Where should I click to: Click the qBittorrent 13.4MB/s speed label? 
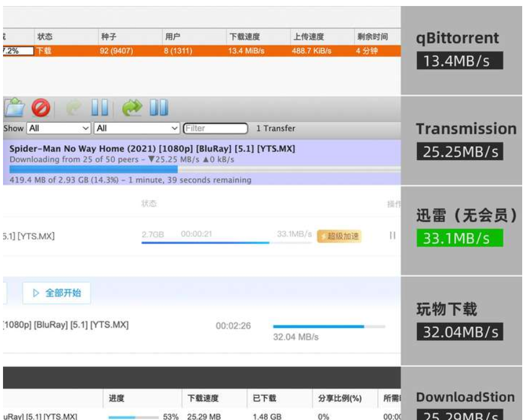(460, 61)
